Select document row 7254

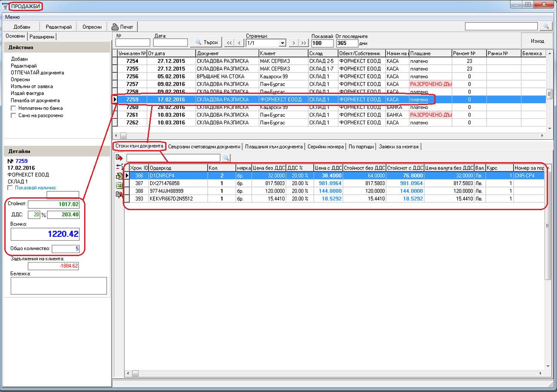coord(329,61)
